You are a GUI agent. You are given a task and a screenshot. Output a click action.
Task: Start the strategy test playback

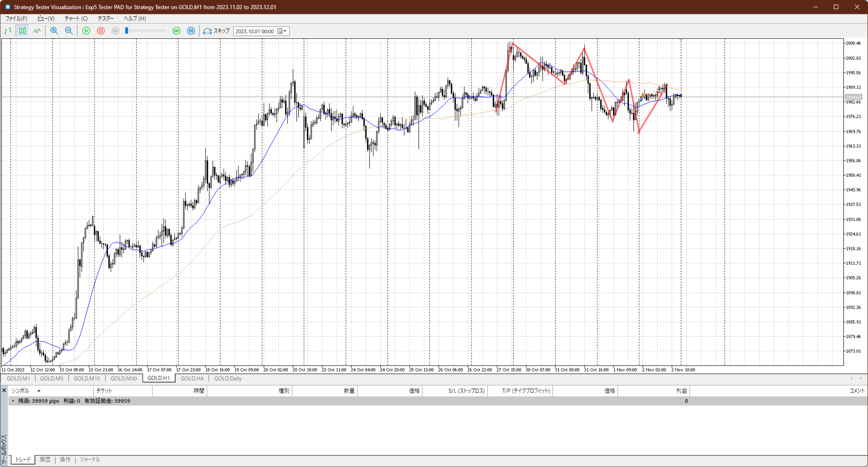coord(86,31)
